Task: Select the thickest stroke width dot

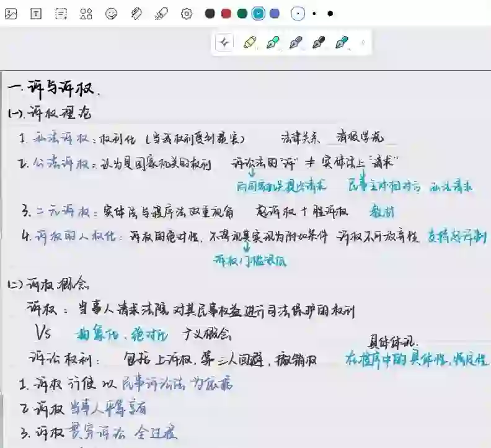Action: (x=330, y=14)
